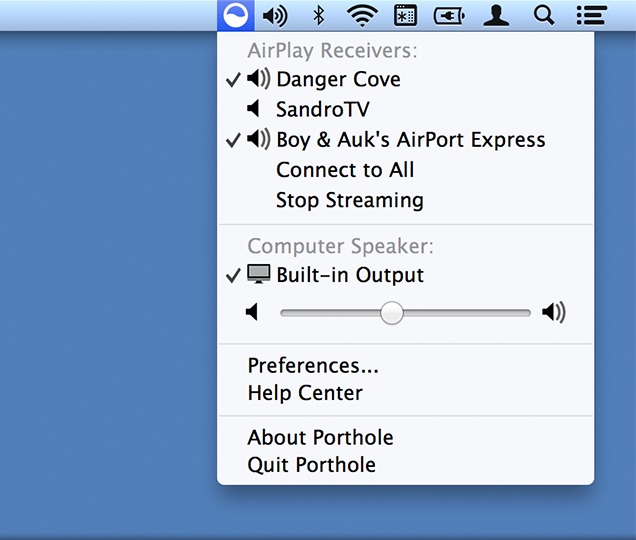Screen dimensions: 636x540
Task: Select Connect to All
Action: pyautogui.click(x=345, y=170)
